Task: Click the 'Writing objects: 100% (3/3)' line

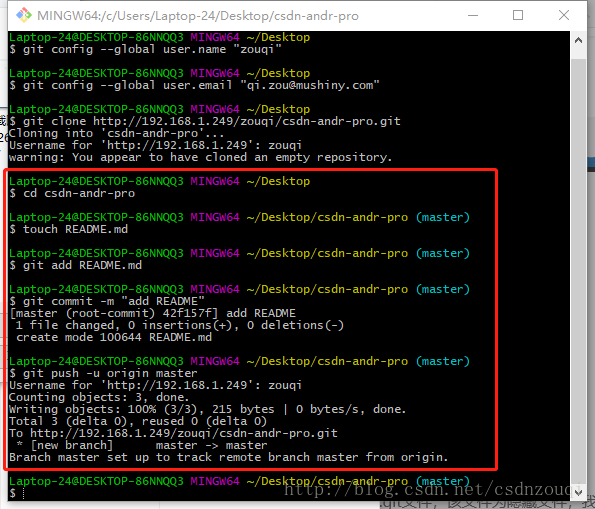Action: pyautogui.click(x=207, y=409)
